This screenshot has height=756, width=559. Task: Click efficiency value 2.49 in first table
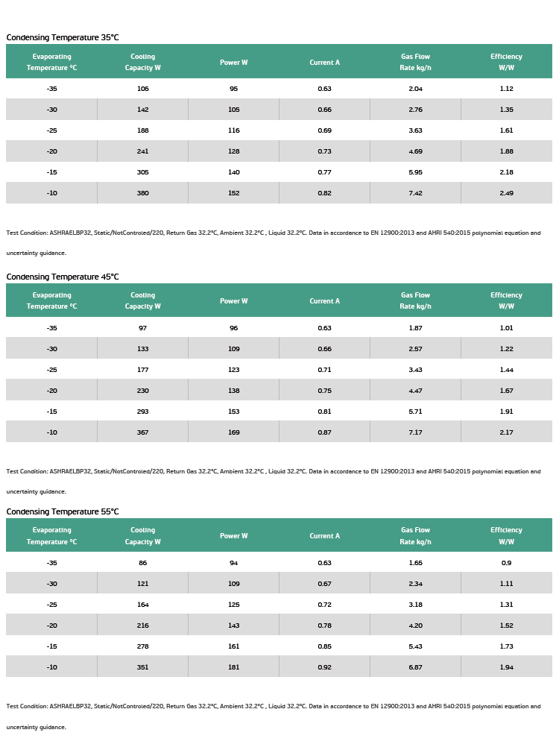click(x=507, y=193)
